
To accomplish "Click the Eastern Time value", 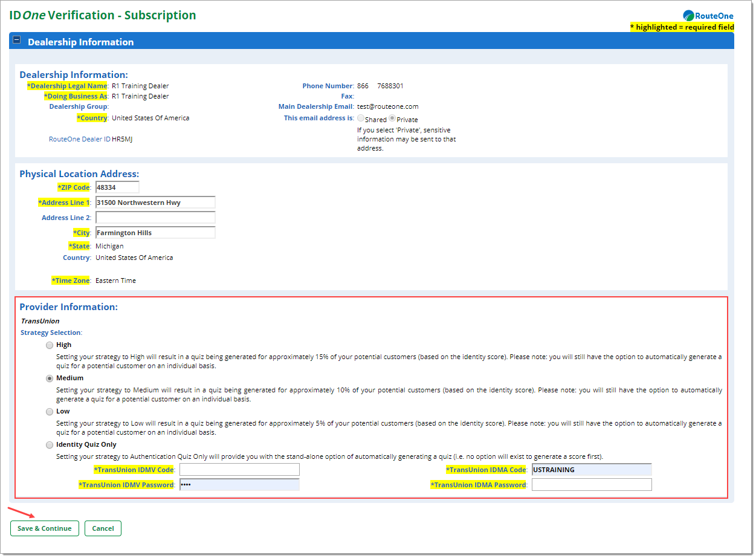I will tap(116, 281).
